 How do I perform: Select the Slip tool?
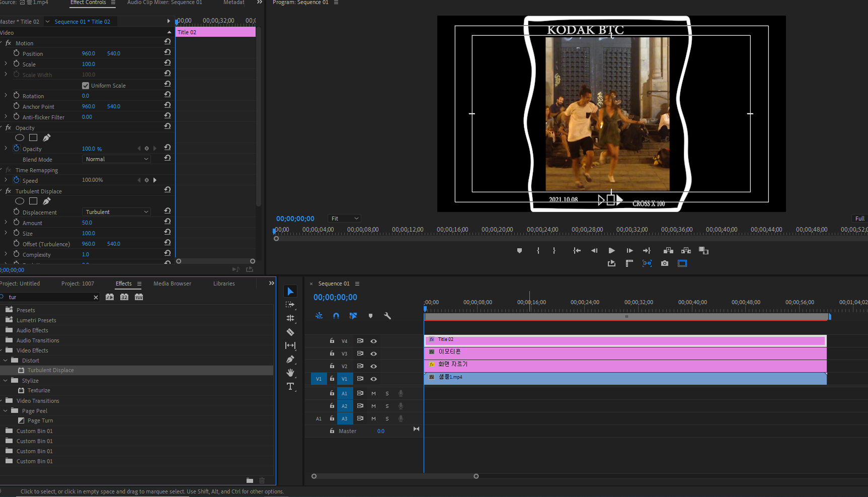pos(290,345)
